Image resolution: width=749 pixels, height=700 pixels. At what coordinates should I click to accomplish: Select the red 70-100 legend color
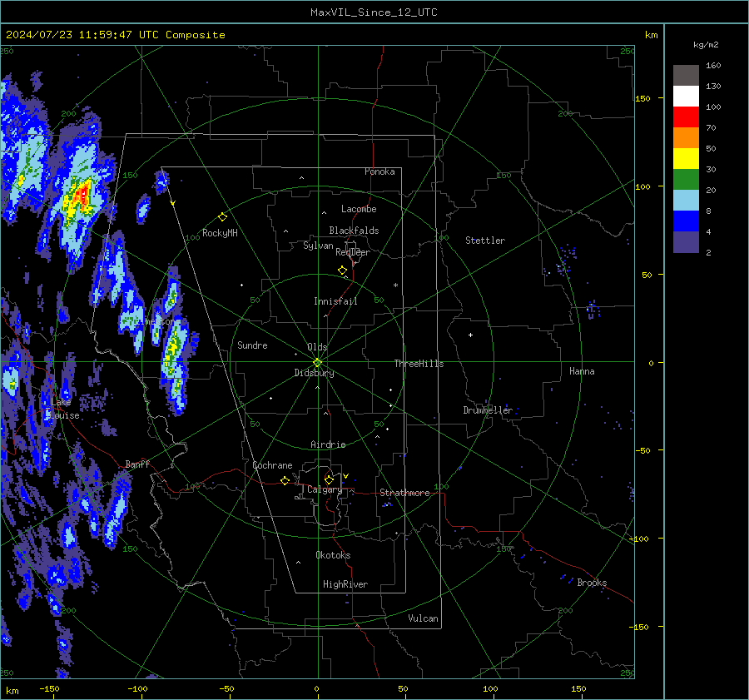(x=686, y=117)
